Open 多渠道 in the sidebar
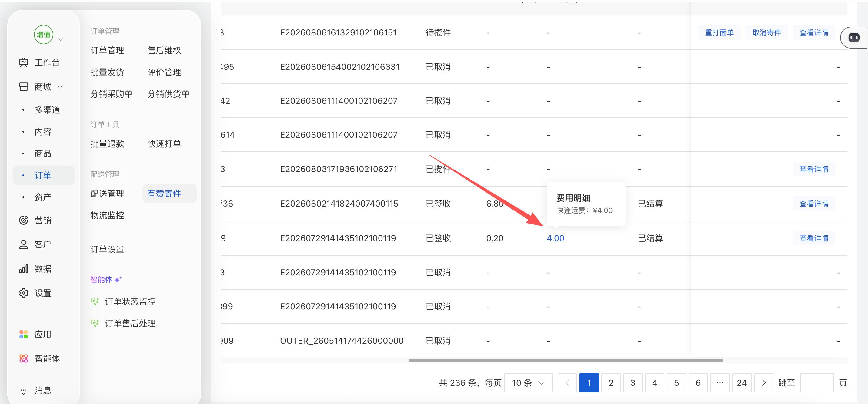The image size is (868, 404). (x=47, y=110)
